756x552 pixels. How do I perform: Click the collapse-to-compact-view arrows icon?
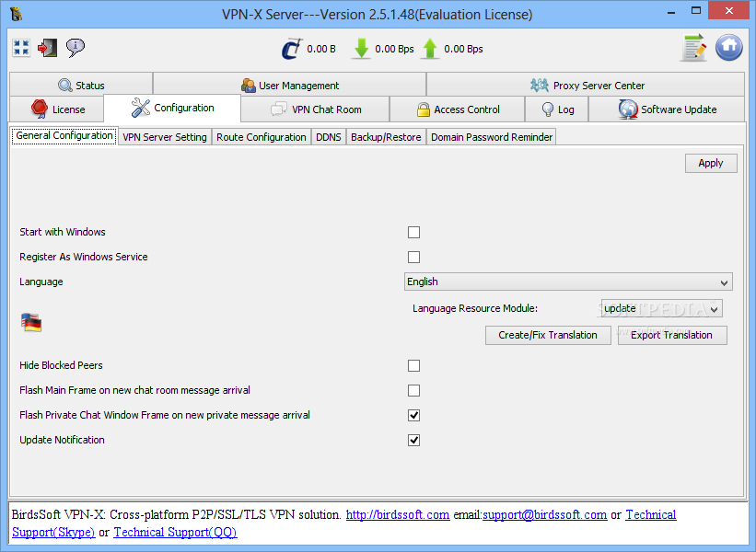tap(21, 48)
